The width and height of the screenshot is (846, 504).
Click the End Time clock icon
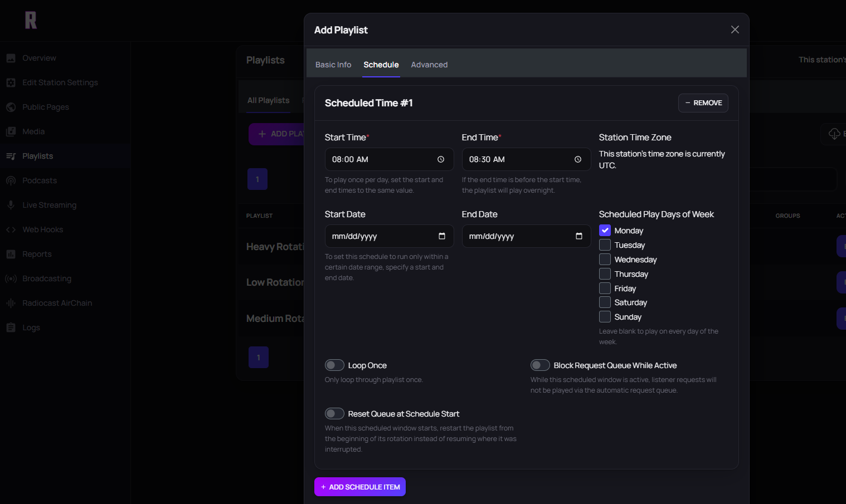click(578, 159)
